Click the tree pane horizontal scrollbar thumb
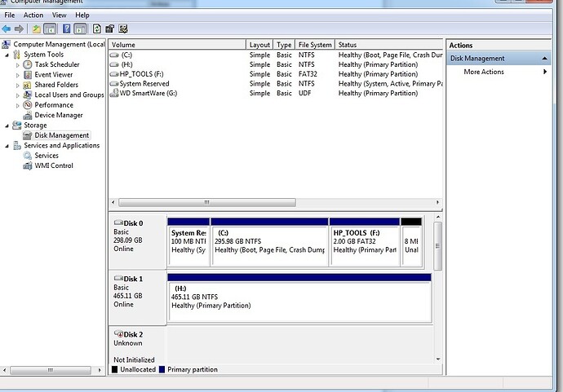563x392 pixels. pos(51,370)
